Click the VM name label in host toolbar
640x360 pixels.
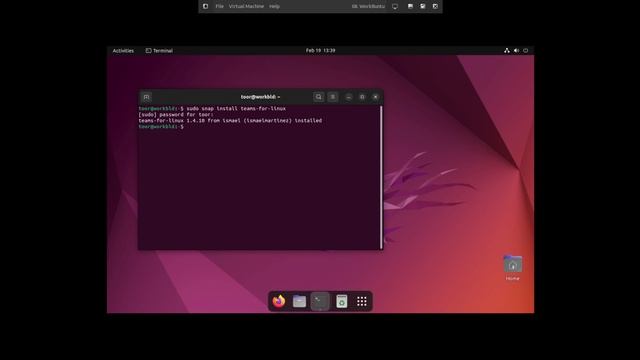[x=369, y=7]
